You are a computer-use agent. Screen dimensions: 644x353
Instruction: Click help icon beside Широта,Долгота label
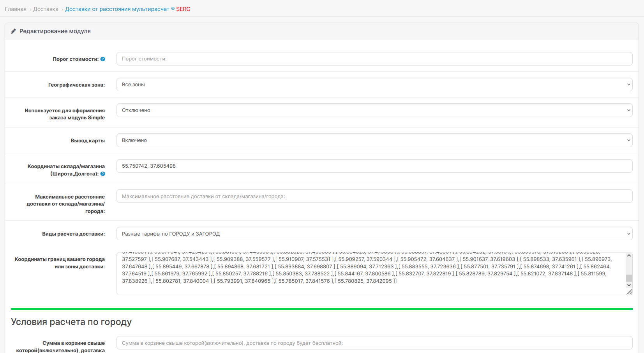103,174
